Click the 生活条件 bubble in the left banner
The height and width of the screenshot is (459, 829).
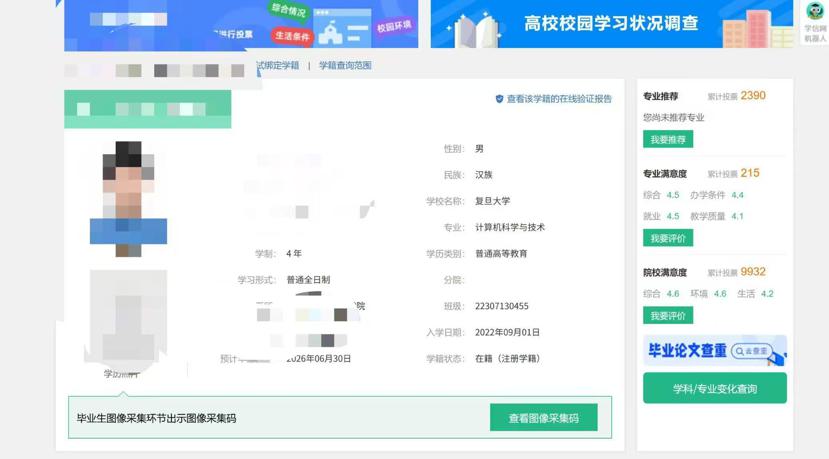pyautogui.click(x=292, y=35)
